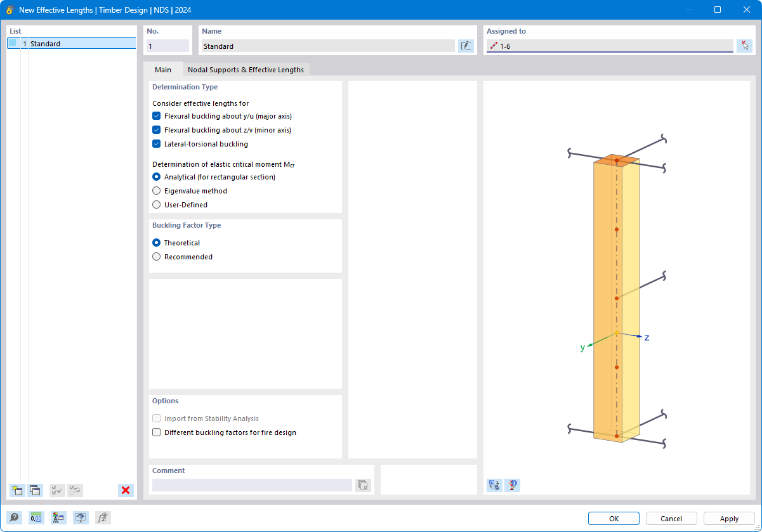Switch to Nodal Supports & Effective Lengths tab
762x532 pixels.
[246, 70]
